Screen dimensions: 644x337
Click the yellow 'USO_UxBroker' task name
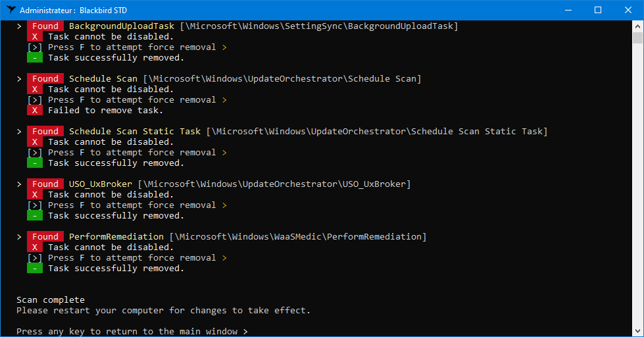click(101, 184)
